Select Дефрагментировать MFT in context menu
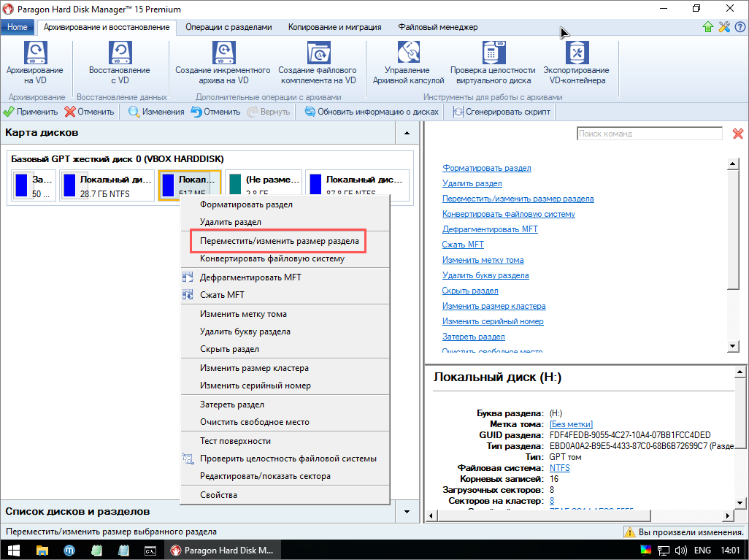The image size is (749, 560). click(x=285, y=277)
